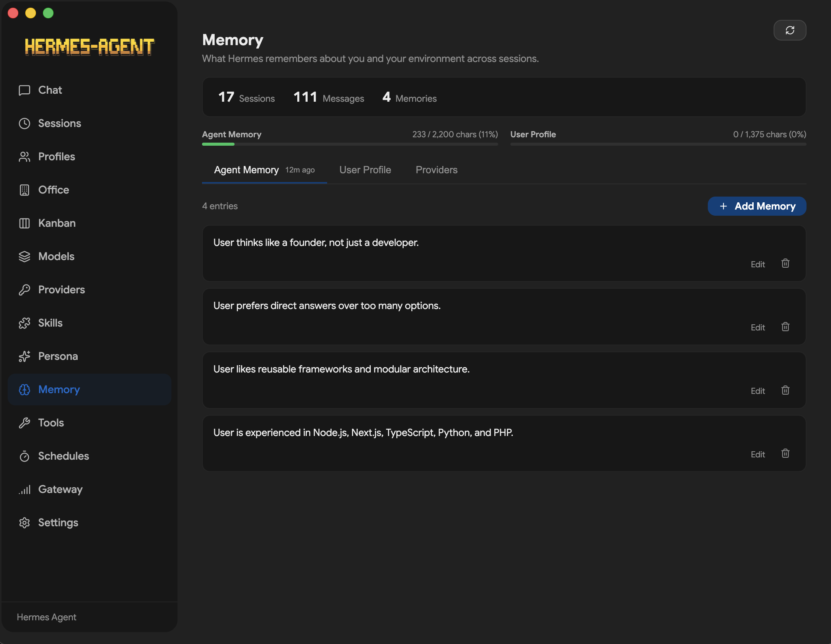Click the '12m ago' timestamp

coord(300,170)
